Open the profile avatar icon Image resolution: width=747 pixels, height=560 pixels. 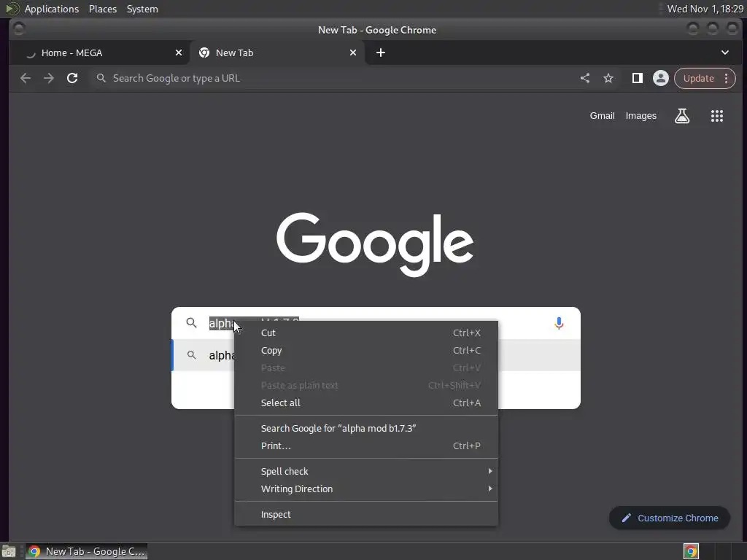pyautogui.click(x=661, y=78)
